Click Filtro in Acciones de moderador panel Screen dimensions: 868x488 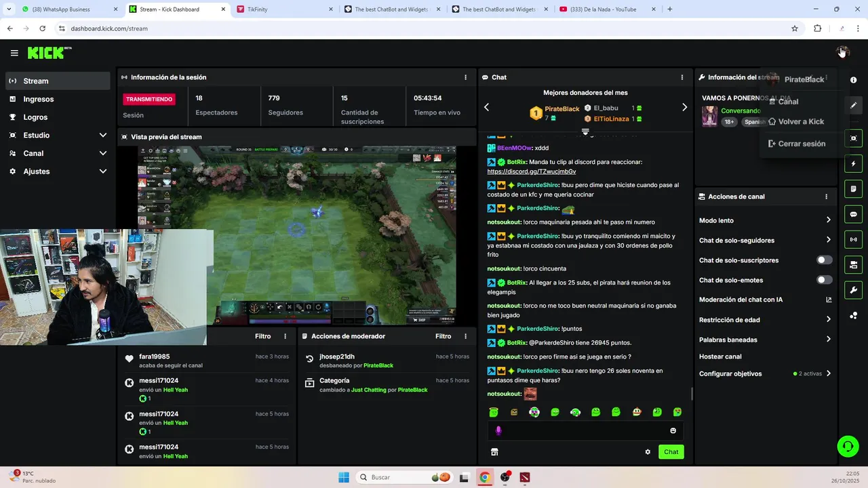coord(443,336)
